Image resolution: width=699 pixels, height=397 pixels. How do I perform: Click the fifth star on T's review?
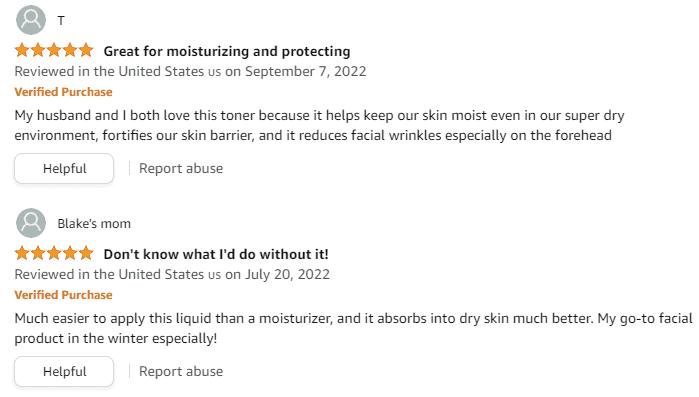86,50
